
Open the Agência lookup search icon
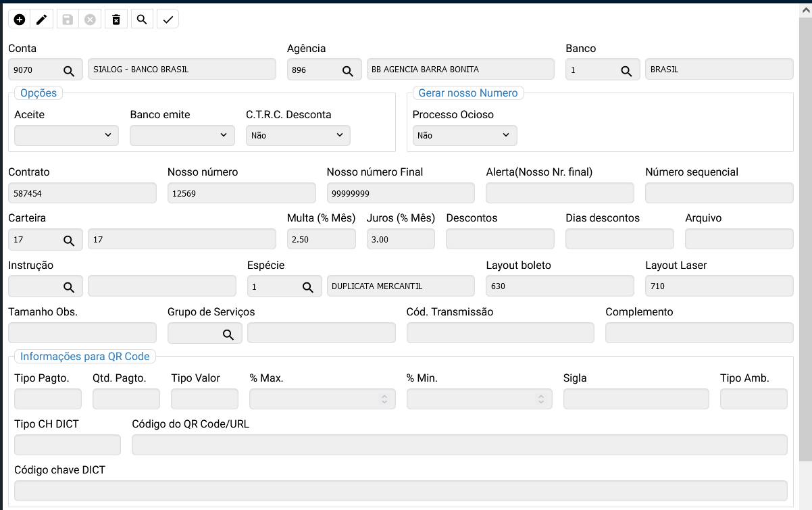tap(347, 70)
